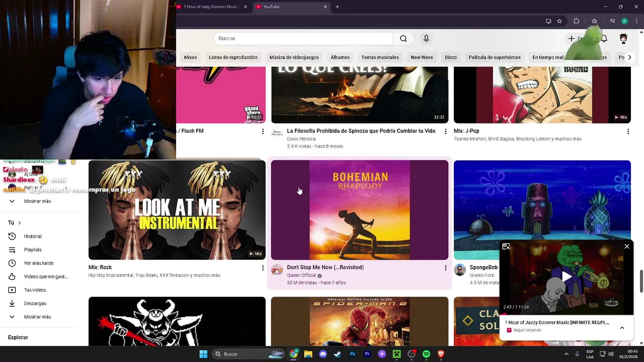Viewport: 644px width, 362px height.
Task: Select Música de videojuegos chip
Action: [x=294, y=57]
